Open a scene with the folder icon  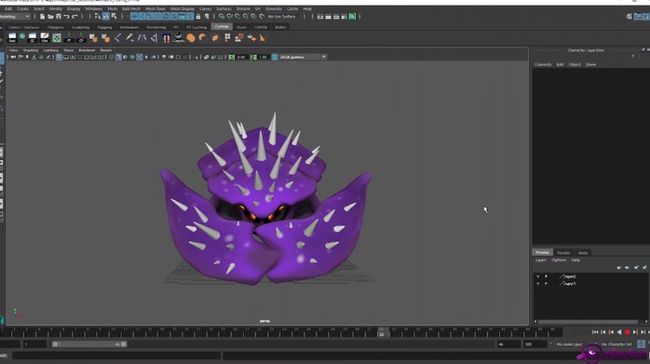[51, 17]
